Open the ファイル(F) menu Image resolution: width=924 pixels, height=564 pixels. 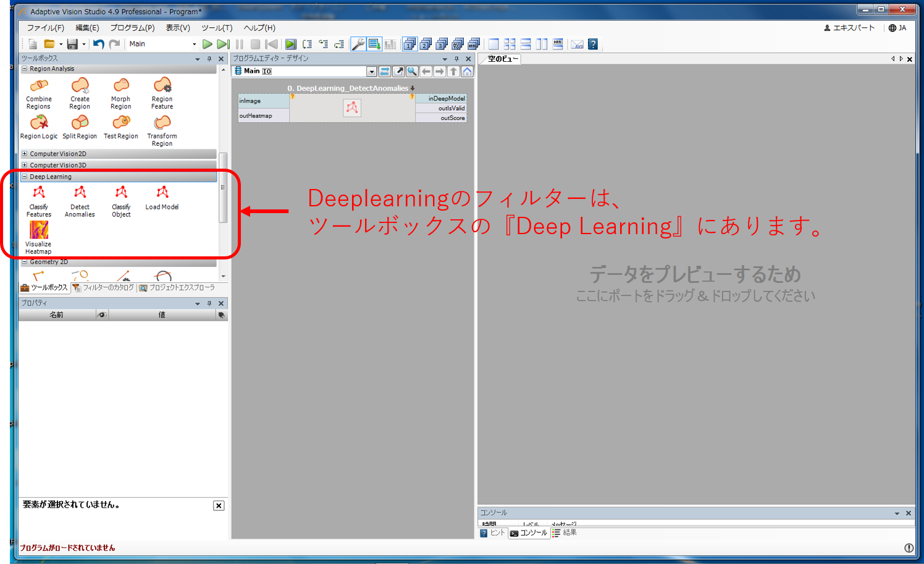click(46, 28)
